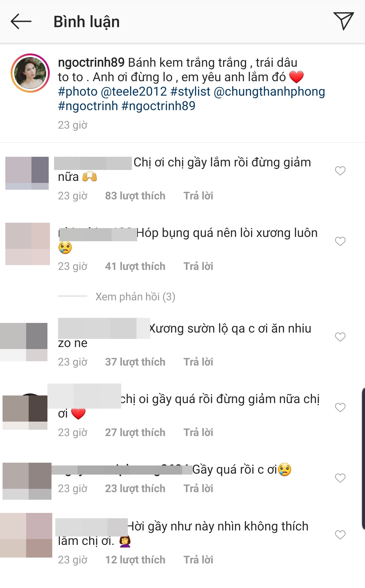Like the comment with 83 likes

[x=340, y=171]
